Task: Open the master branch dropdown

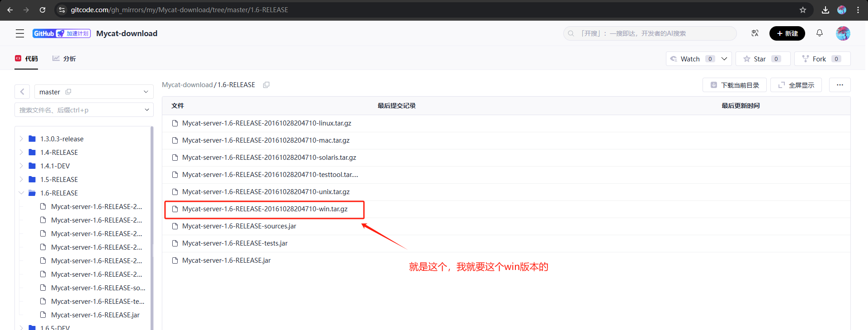Action: (94, 92)
